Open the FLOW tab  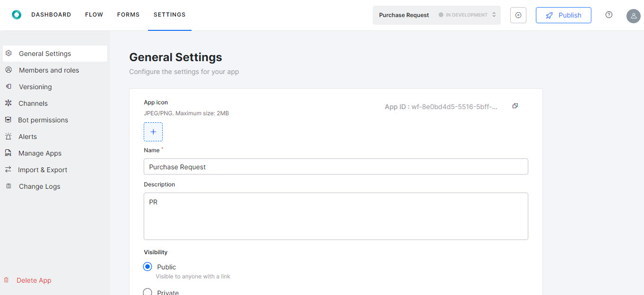pos(94,14)
